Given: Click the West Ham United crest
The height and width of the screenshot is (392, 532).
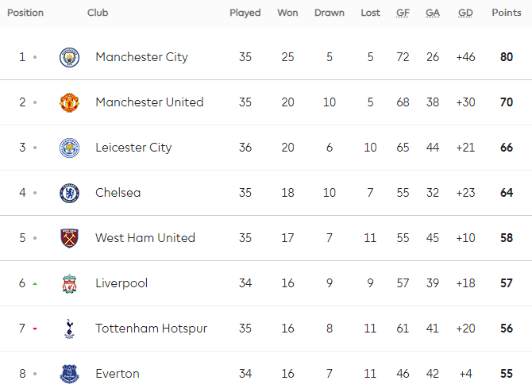Looking at the screenshot, I should tap(70, 238).
